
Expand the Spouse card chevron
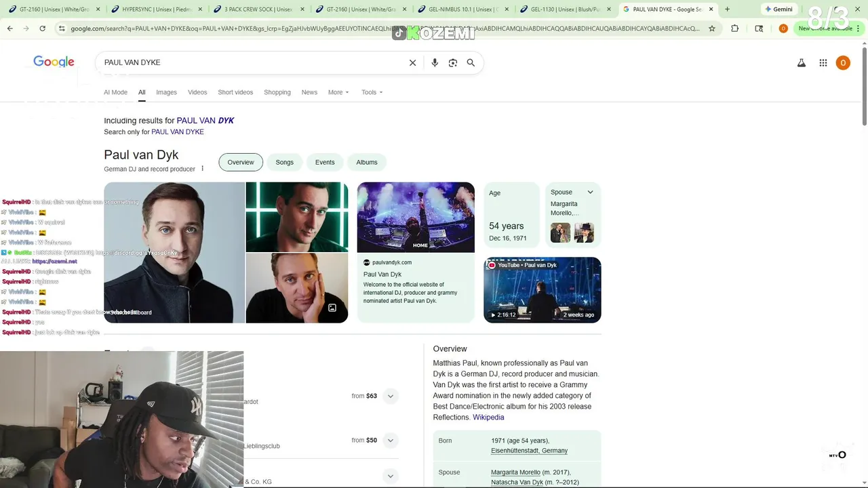(x=590, y=192)
